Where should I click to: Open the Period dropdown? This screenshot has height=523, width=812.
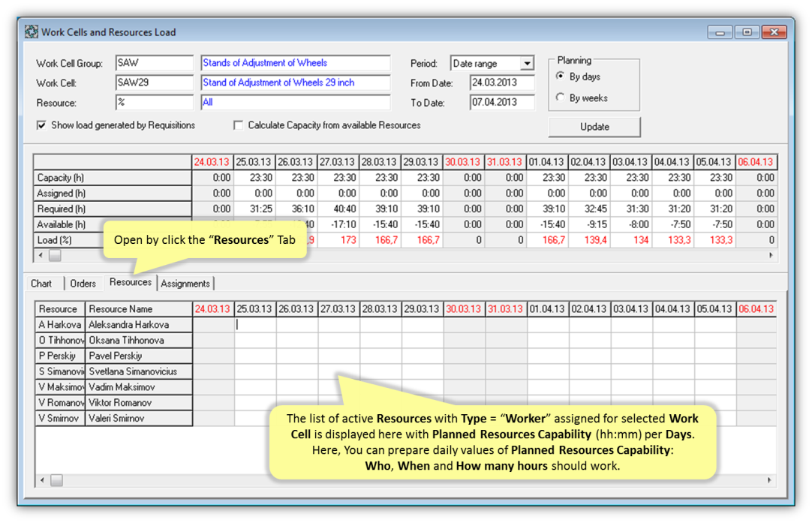(x=527, y=63)
